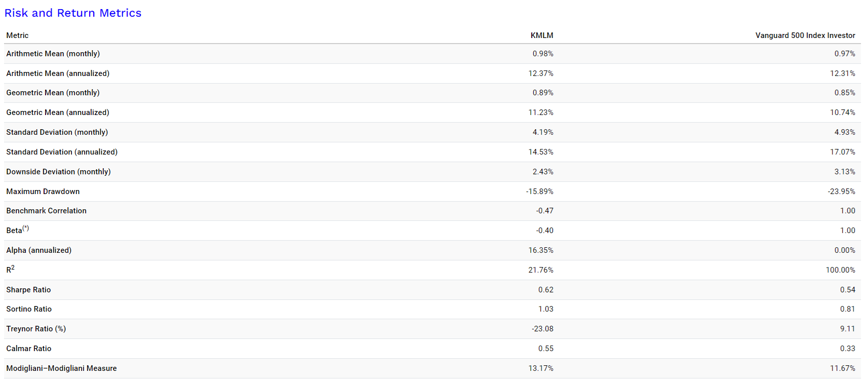
Task: Select the Maximum Drawdown row label
Action: [43, 192]
